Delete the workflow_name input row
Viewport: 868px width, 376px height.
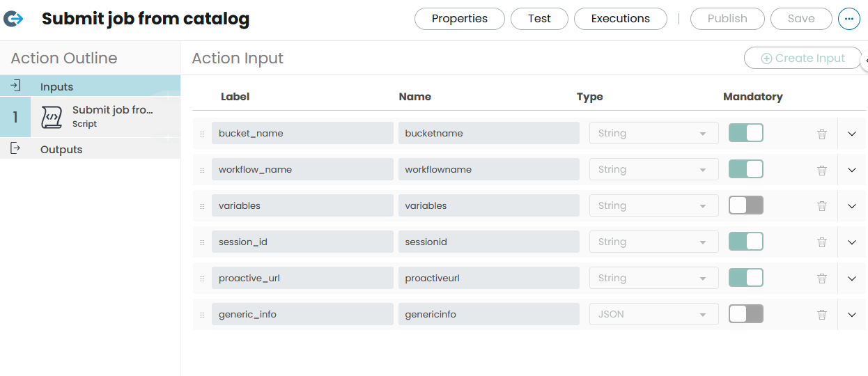coord(822,170)
